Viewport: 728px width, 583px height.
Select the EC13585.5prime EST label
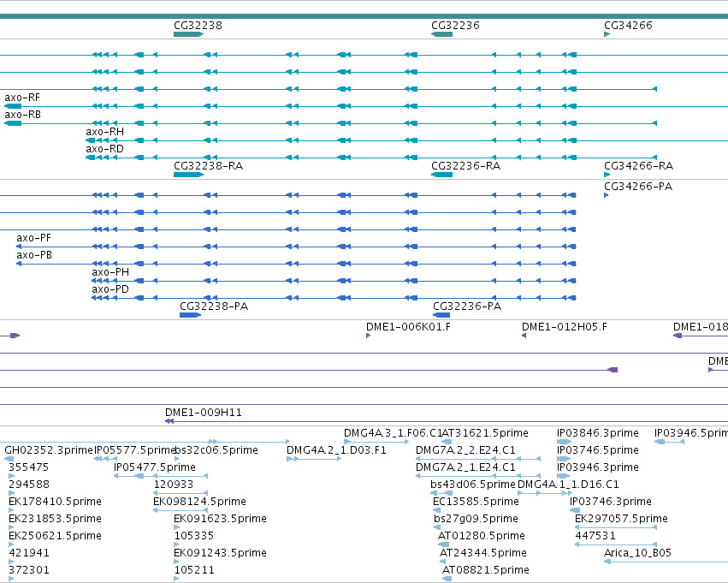click(x=476, y=501)
